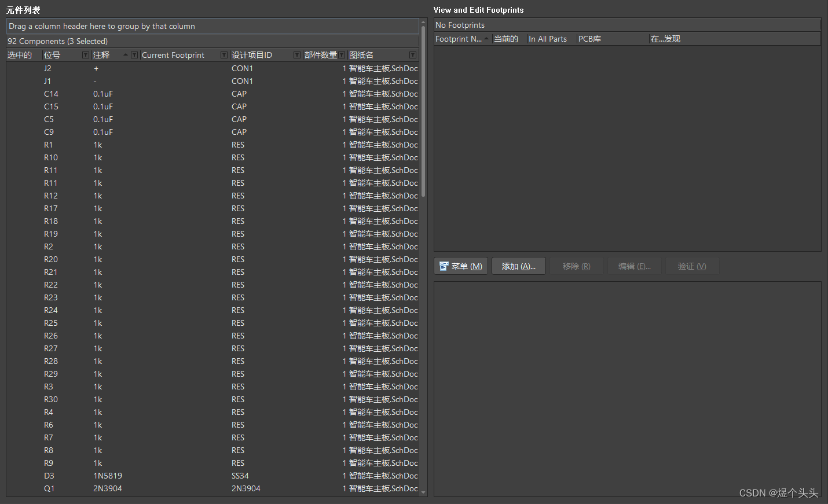
Task: Select component row Q1 2N3904
Action: (x=213, y=488)
